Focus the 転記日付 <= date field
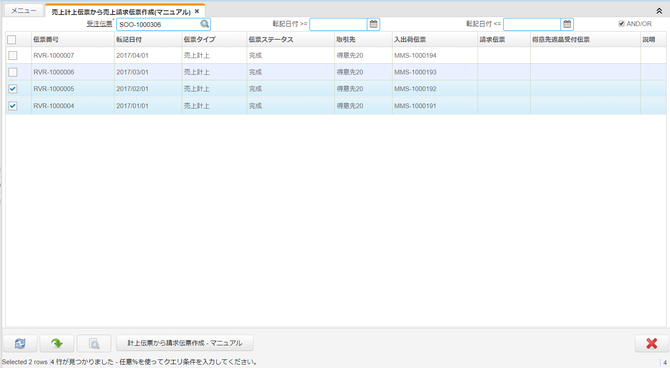 (x=532, y=24)
